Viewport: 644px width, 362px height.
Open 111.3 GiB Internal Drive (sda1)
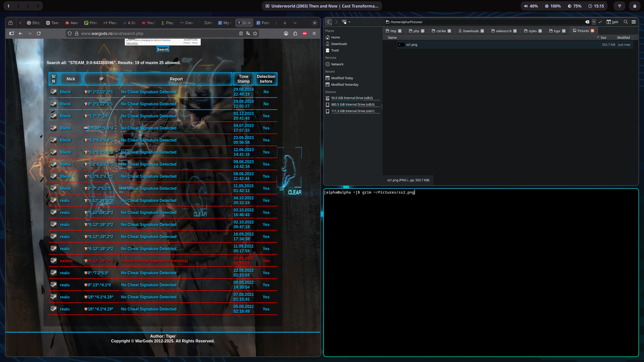[351, 111]
